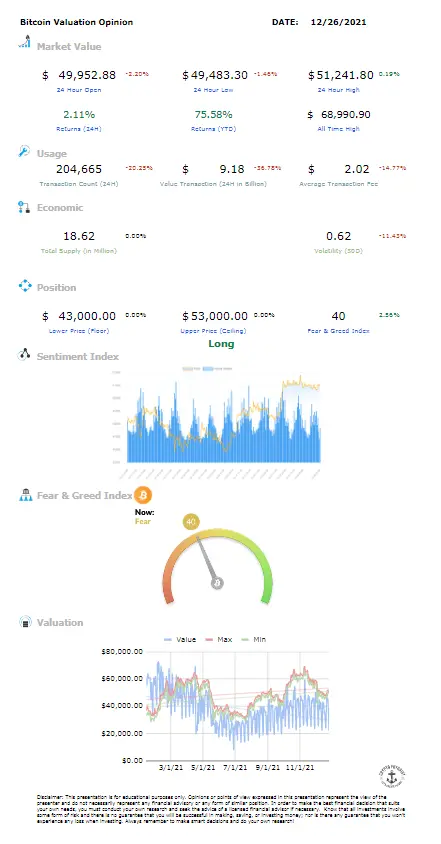Click the 7/1/21 x-axis label
441x844 pixels.
point(235,768)
